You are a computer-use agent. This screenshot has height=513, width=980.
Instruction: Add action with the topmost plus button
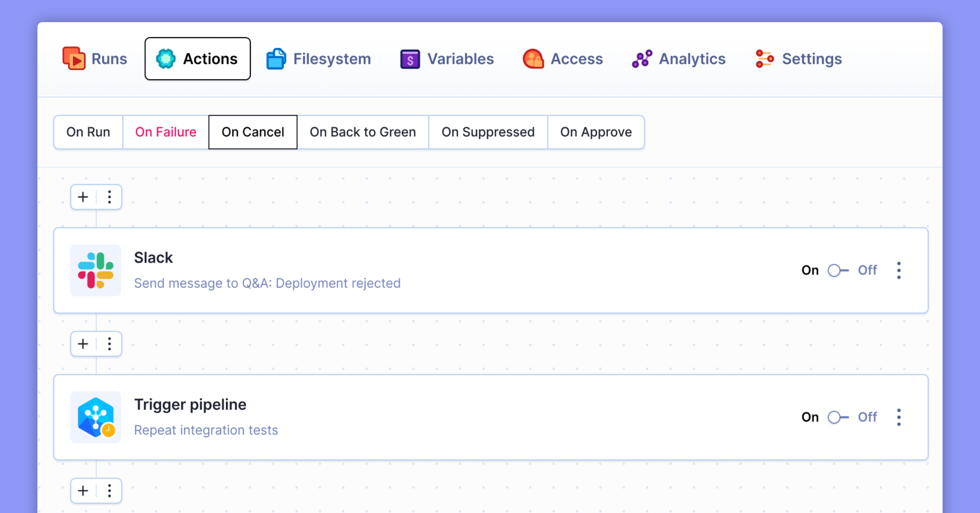pos(83,197)
